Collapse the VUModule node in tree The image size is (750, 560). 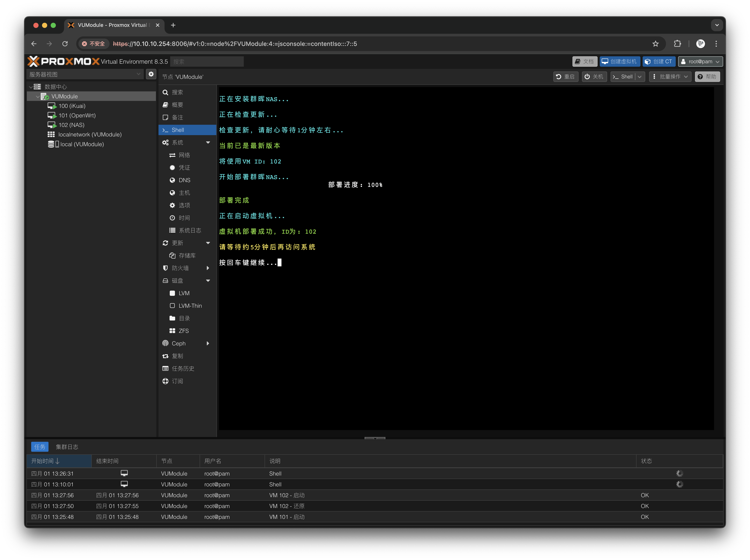coord(38,97)
